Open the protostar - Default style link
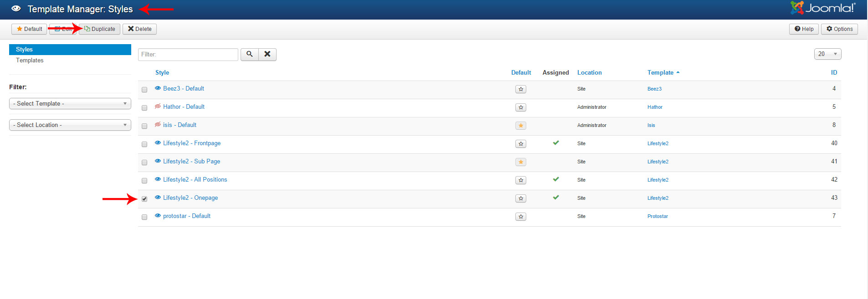The width and height of the screenshot is (868, 299). click(187, 216)
